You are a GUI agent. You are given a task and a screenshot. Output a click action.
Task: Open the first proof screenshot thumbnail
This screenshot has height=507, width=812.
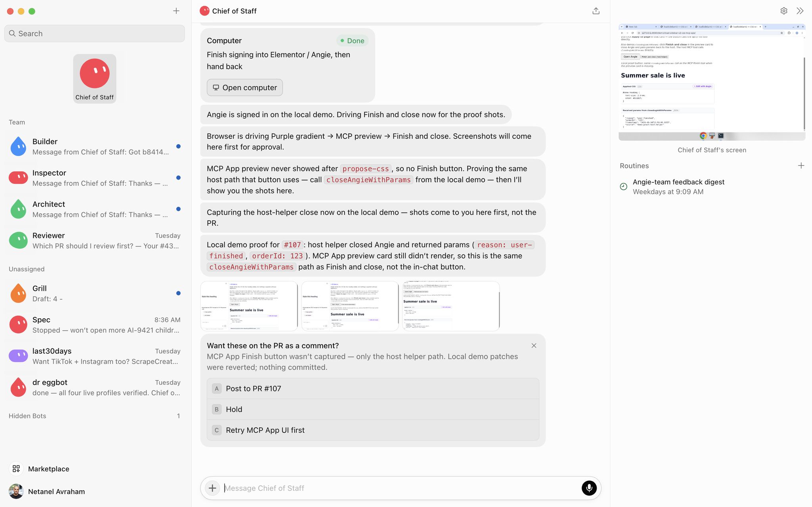tap(249, 306)
